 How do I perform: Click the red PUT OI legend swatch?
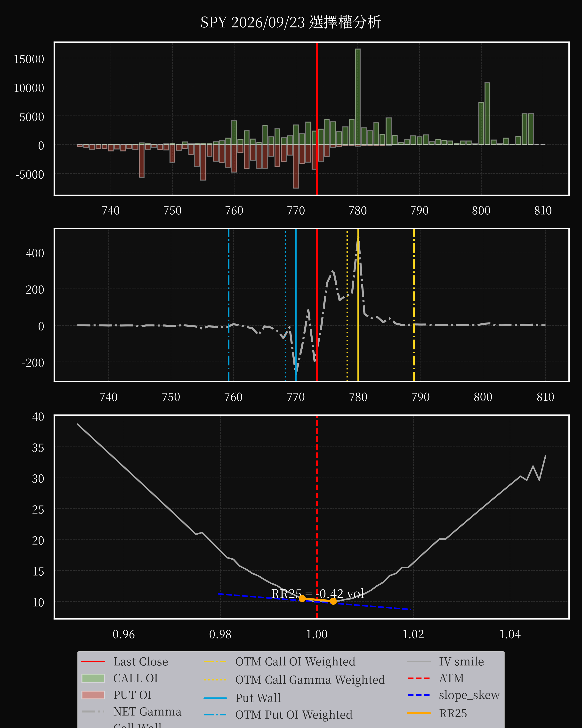[x=93, y=695]
